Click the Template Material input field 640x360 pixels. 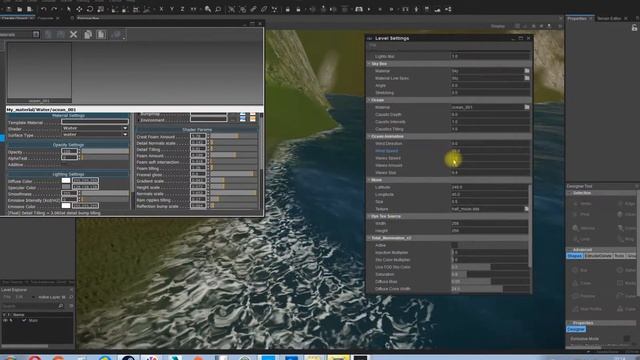(95, 122)
